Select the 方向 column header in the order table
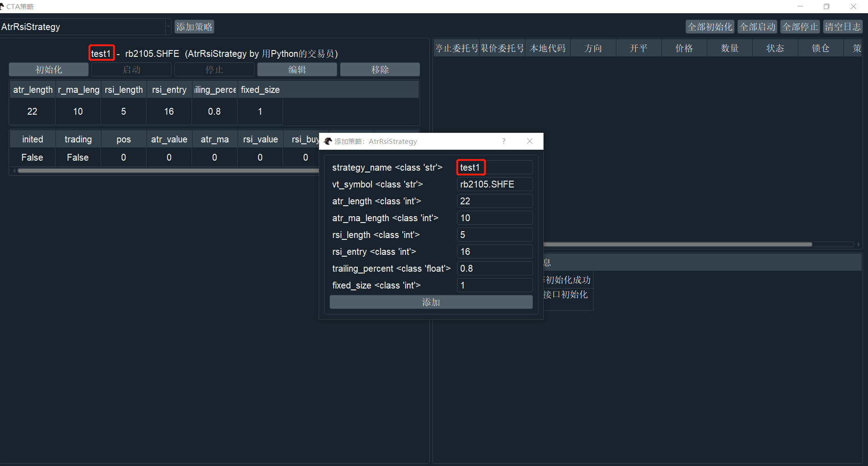 tap(593, 48)
